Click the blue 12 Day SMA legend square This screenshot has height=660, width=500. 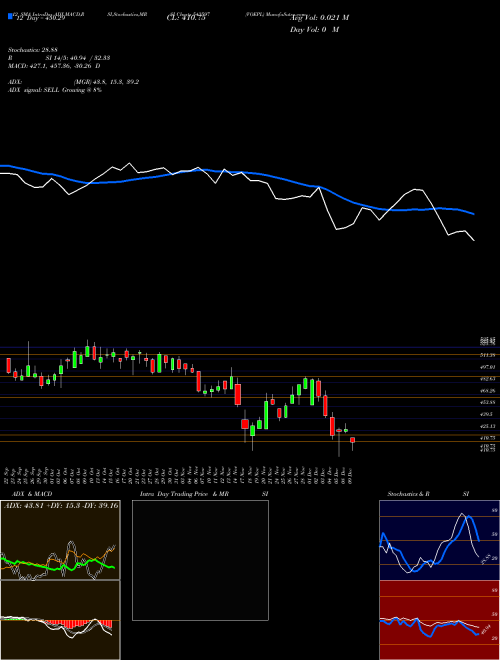pos(10,16)
